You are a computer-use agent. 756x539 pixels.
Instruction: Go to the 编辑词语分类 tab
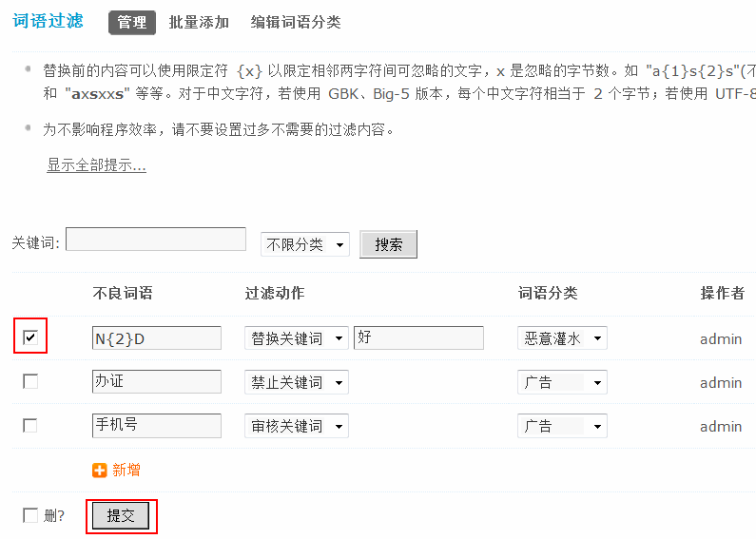(296, 22)
